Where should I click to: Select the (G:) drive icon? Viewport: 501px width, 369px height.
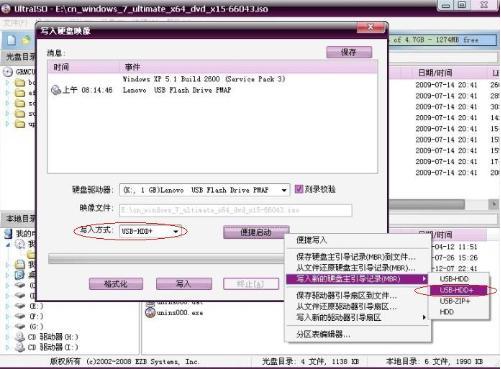click(20, 326)
